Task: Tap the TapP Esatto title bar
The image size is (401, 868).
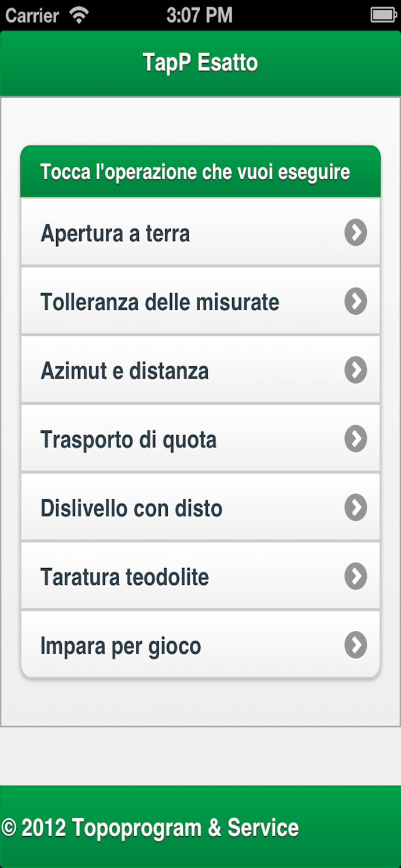Action: point(200,62)
